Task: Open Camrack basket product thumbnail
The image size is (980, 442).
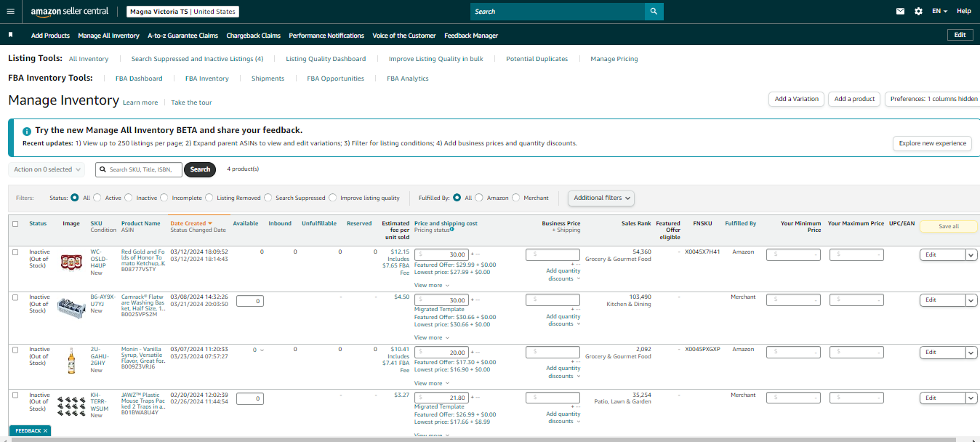Action: (71, 307)
